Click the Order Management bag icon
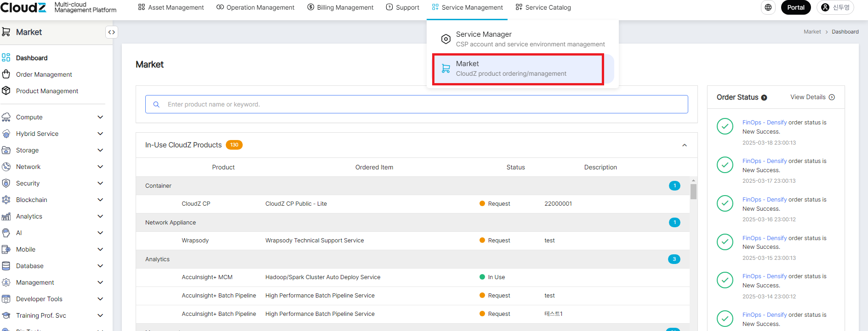 pos(6,74)
